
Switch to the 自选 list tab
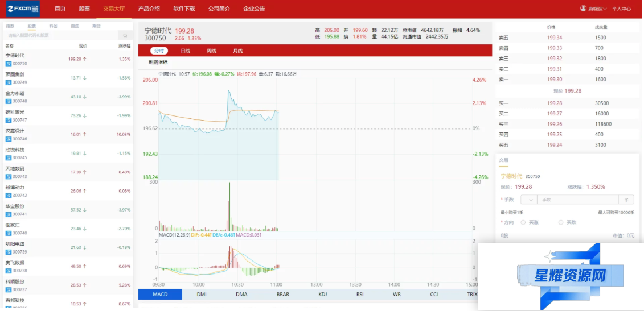(x=75, y=26)
